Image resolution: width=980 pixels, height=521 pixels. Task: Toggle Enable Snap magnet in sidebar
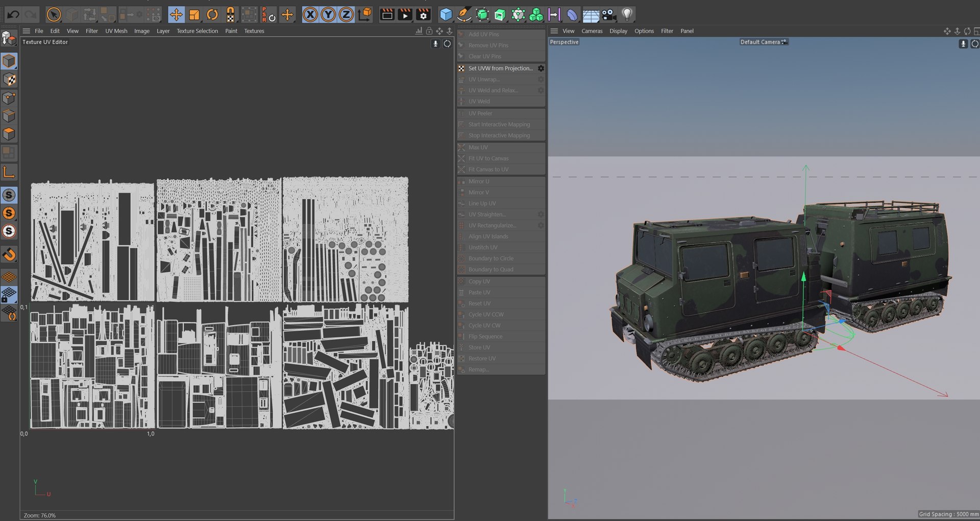click(x=9, y=254)
